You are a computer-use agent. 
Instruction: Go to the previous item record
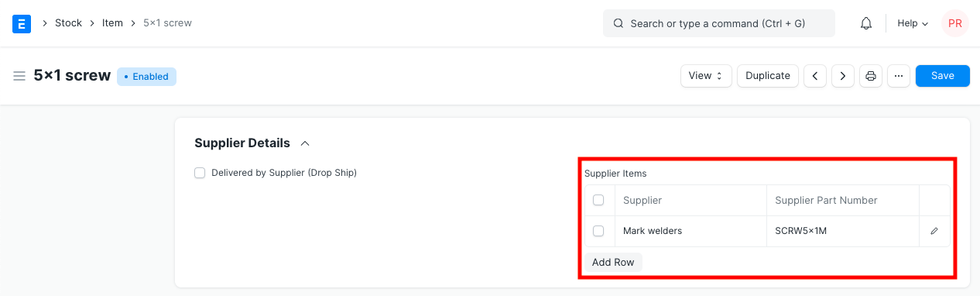click(814, 76)
